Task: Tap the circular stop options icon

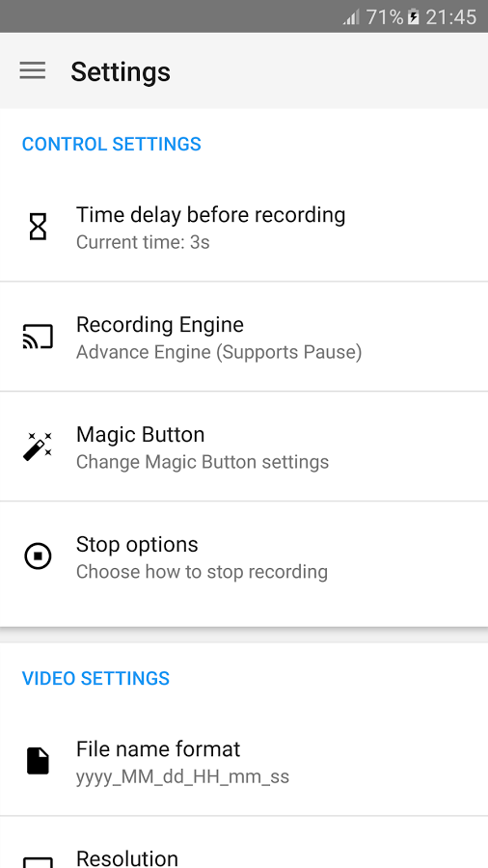Action: coord(38,556)
